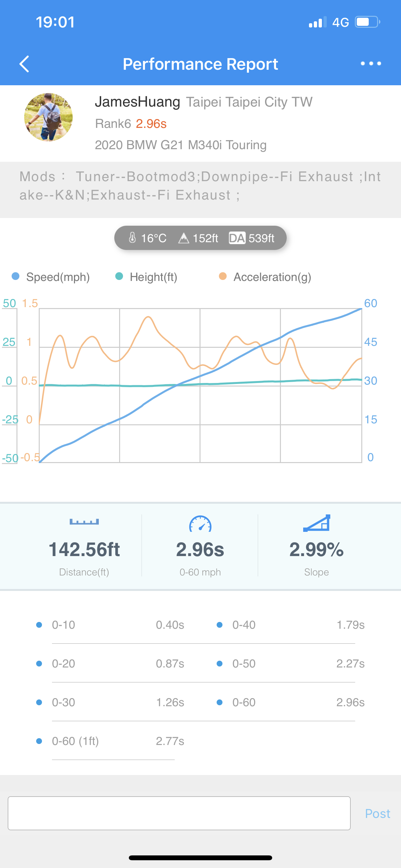Open the three-dots more options menu
This screenshot has height=868, width=401.
(371, 63)
